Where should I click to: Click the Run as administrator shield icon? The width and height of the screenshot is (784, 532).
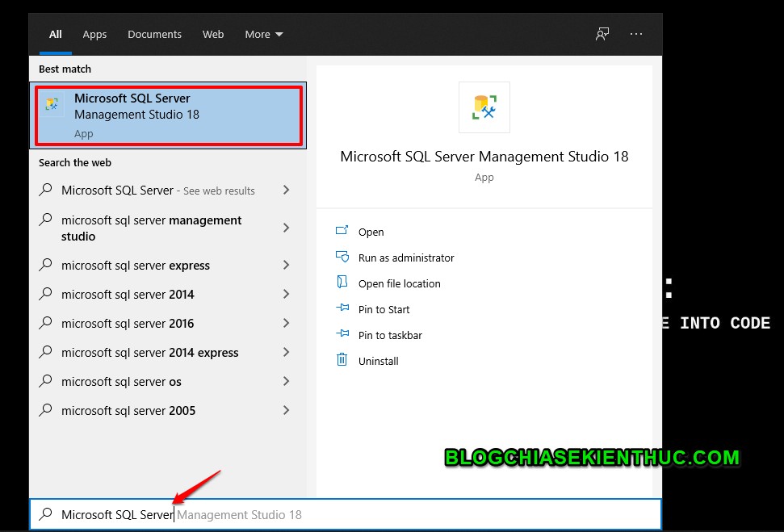342,257
